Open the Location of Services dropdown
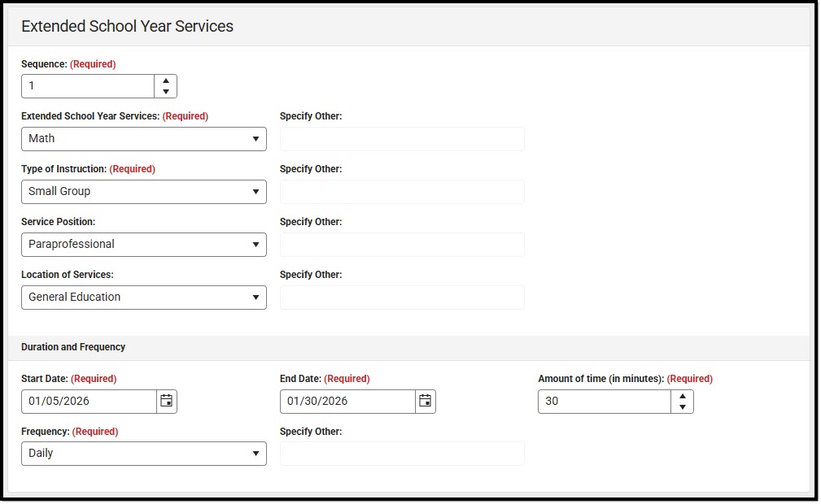Viewport: 821px width, 504px height. pyautogui.click(x=143, y=298)
